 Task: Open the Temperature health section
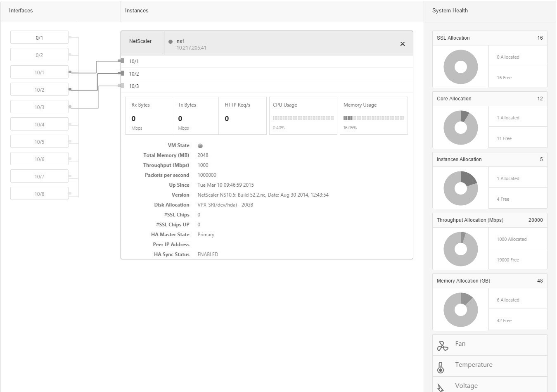point(490,366)
